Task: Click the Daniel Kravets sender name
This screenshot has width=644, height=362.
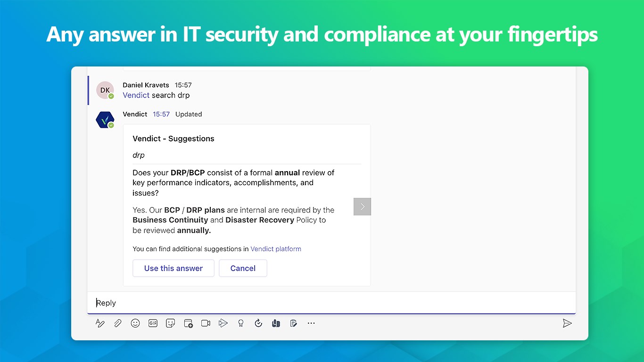Action: pyautogui.click(x=146, y=85)
